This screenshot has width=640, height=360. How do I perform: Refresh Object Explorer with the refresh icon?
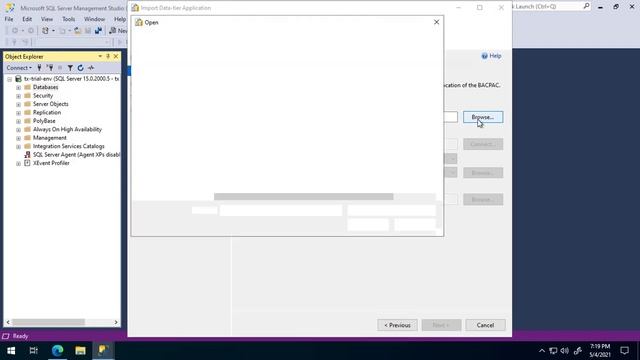coord(80,68)
